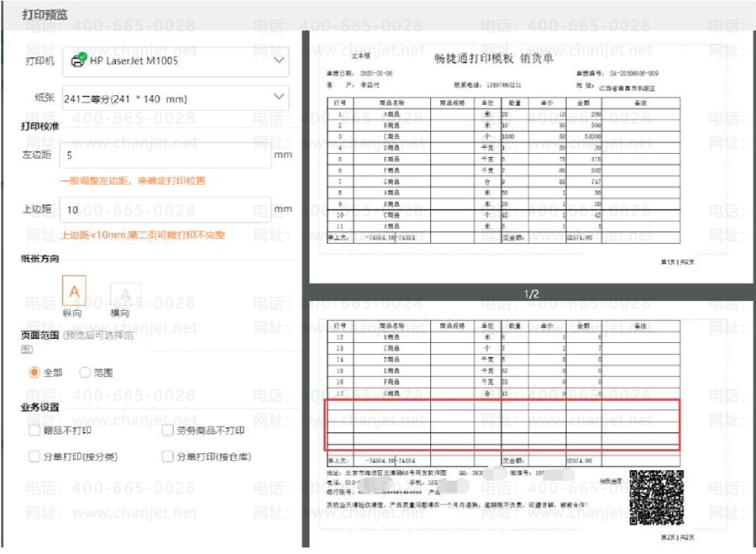The height and width of the screenshot is (554, 756).
Task: Choose the 范围 page range radio button
Action: (85, 372)
